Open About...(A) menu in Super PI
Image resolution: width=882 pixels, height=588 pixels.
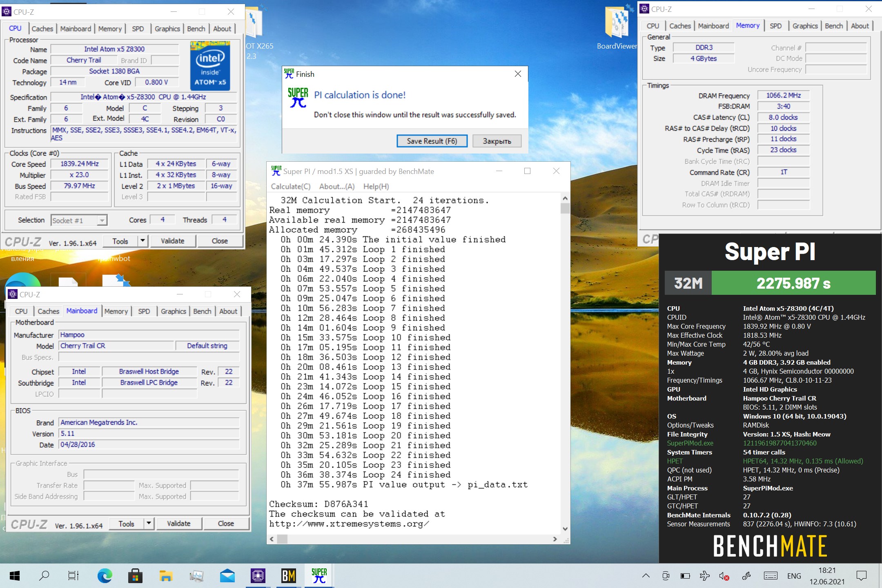(337, 186)
